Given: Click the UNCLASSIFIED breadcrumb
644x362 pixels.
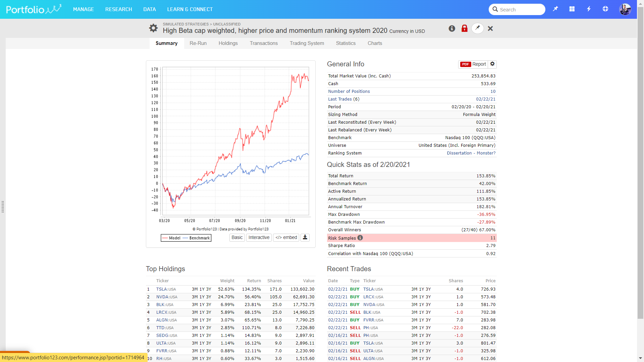Looking at the screenshot, I should tap(227, 24).
